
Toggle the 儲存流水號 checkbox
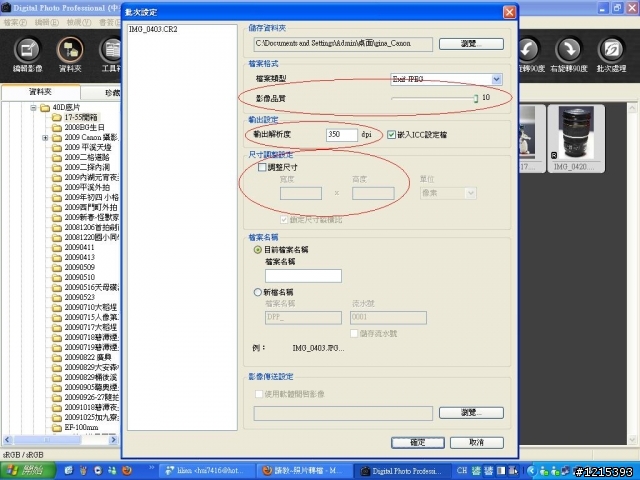pyautogui.click(x=354, y=333)
